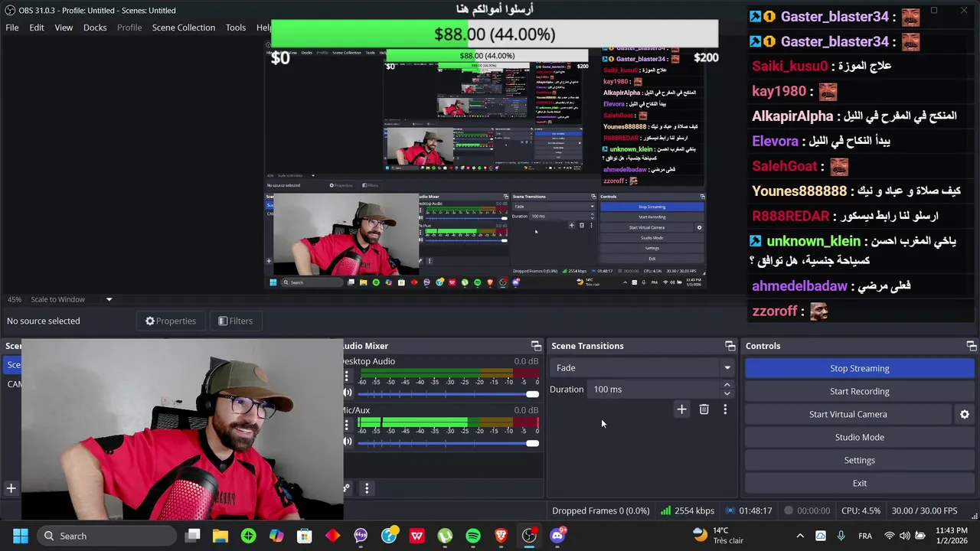The height and width of the screenshot is (551, 980).
Task: Open Microsoft Store from taskbar
Action: pos(305,536)
